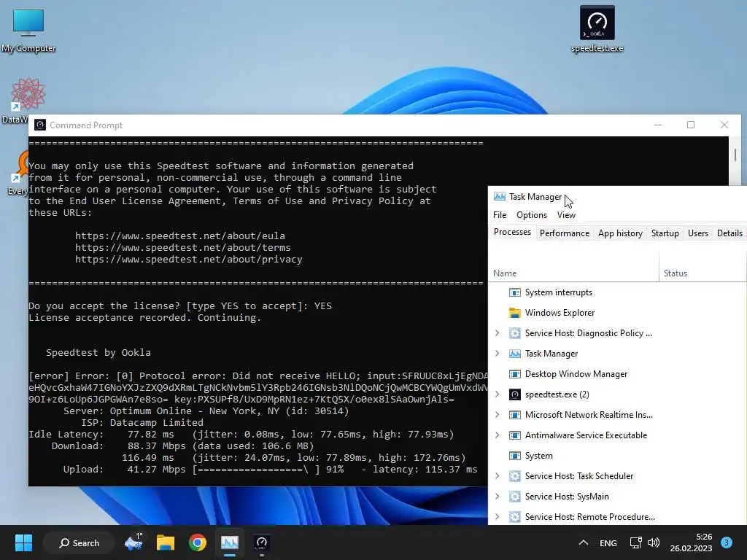The image size is (747, 560).
Task: Open Task Manager File menu
Action: pos(500,215)
